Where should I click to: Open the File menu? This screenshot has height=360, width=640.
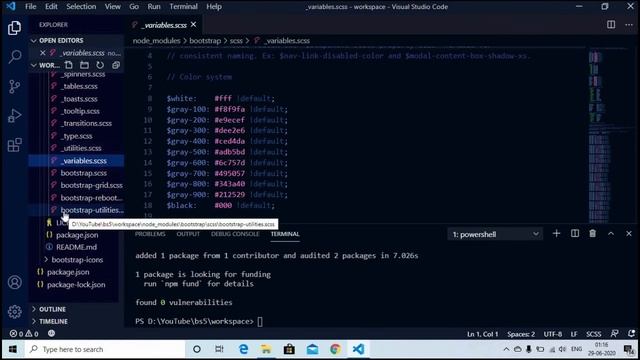click(x=31, y=7)
